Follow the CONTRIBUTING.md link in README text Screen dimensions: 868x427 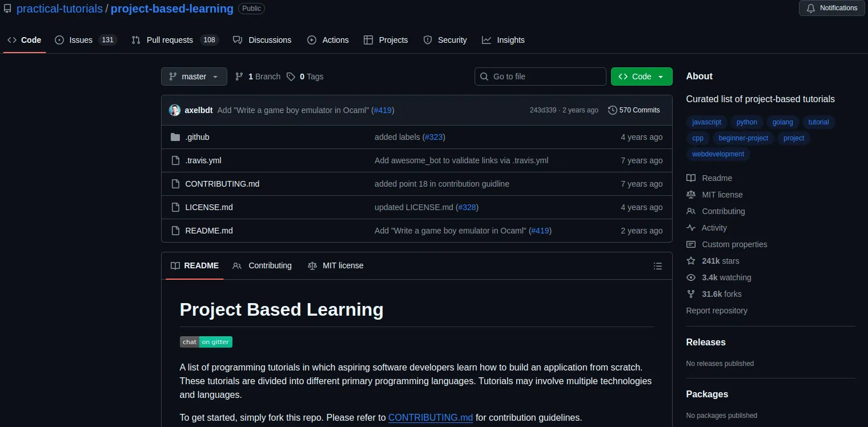431,417
